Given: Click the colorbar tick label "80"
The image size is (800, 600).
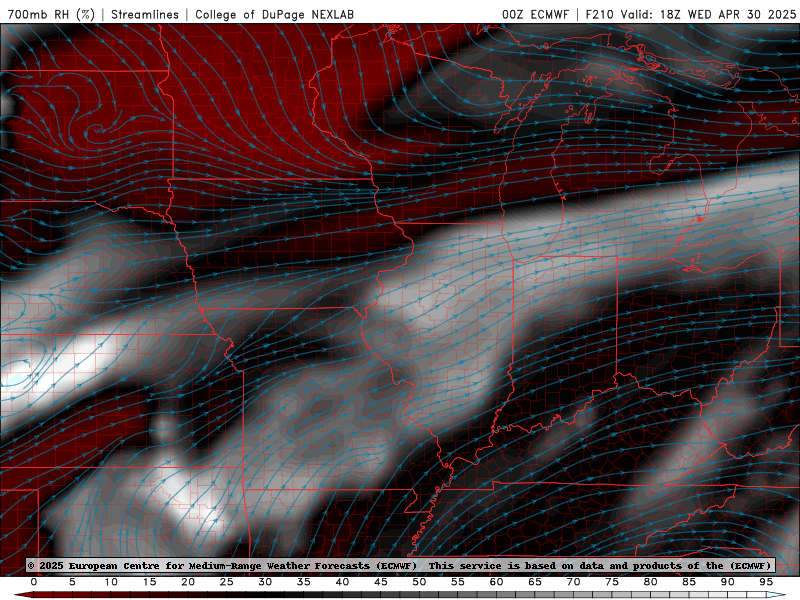Looking at the screenshot, I should click(x=651, y=582).
